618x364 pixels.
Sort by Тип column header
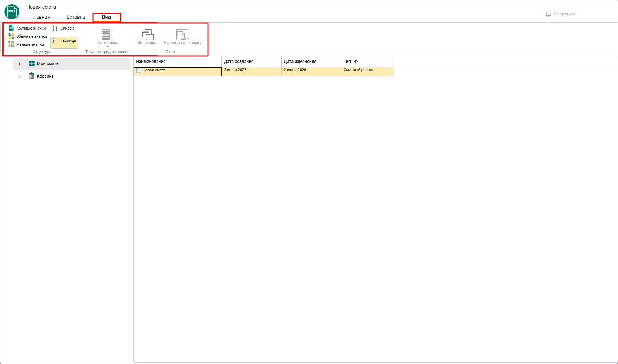(368, 62)
